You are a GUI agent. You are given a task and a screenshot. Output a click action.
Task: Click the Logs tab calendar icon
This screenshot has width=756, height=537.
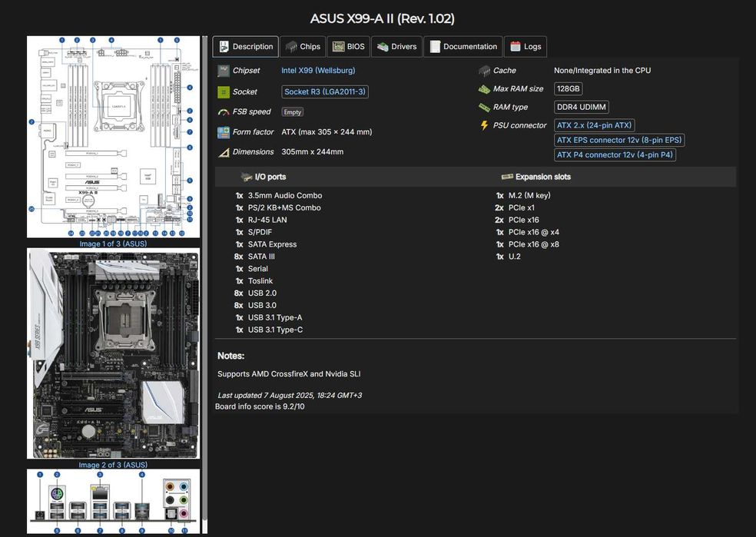[x=516, y=47]
